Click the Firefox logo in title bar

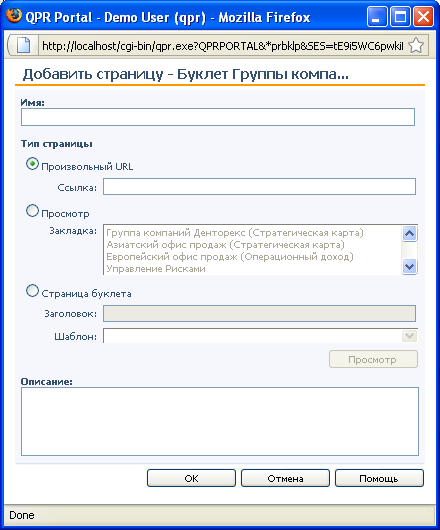(x=14, y=16)
